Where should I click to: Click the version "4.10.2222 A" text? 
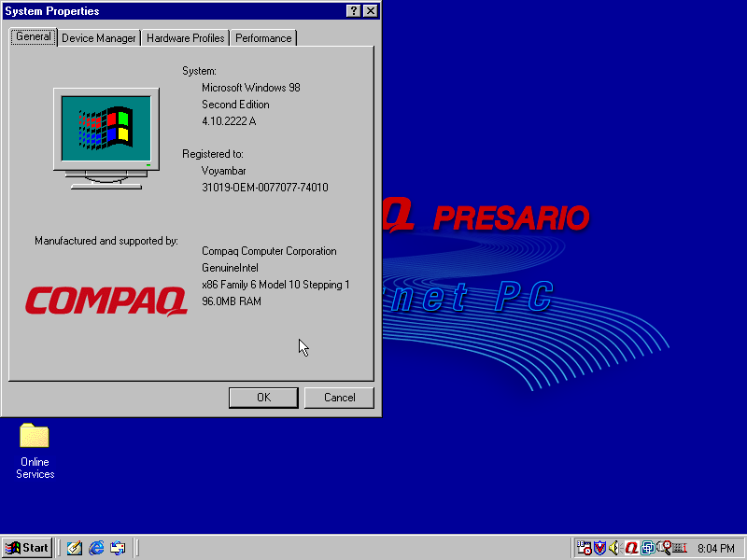click(229, 121)
